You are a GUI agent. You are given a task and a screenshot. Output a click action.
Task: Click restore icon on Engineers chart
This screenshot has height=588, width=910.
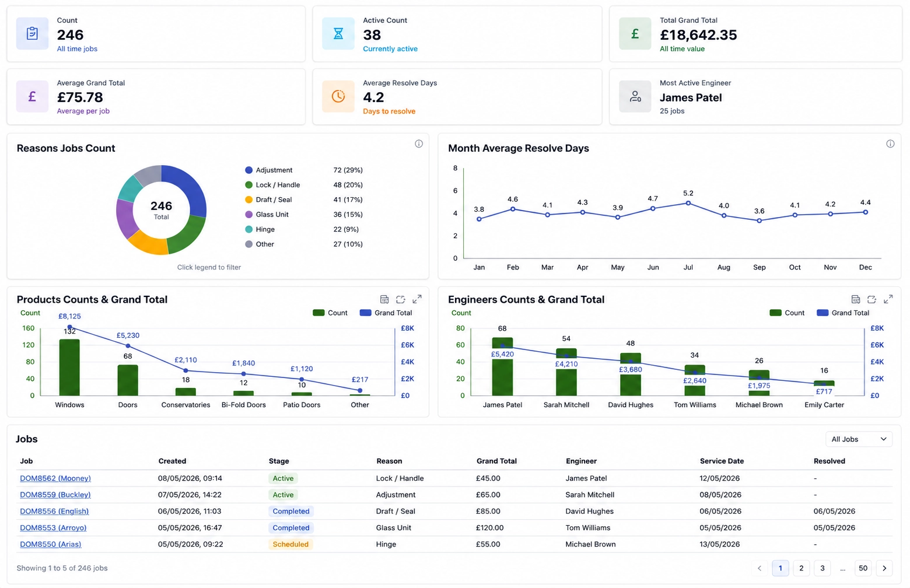[x=871, y=299]
